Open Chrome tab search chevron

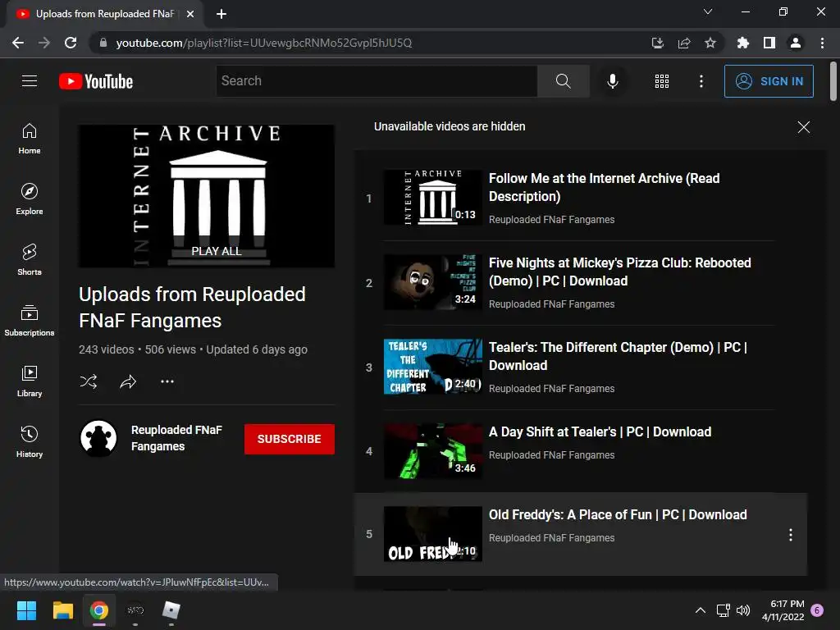point(708,11)
